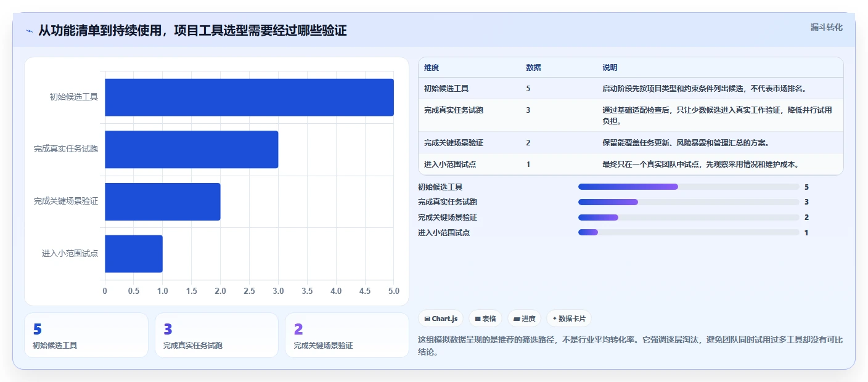The width and height of the screenshot is (868, 382).
Task: Click the 数据 table column header
Action: 534,68
